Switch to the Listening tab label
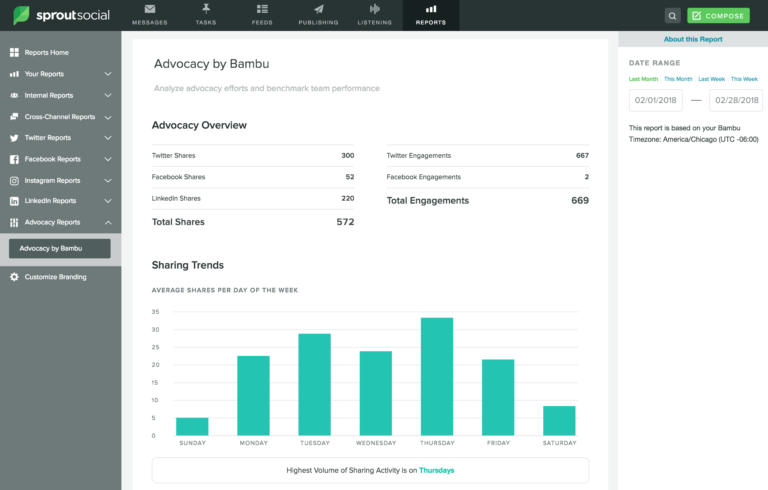 coord(375,23)
